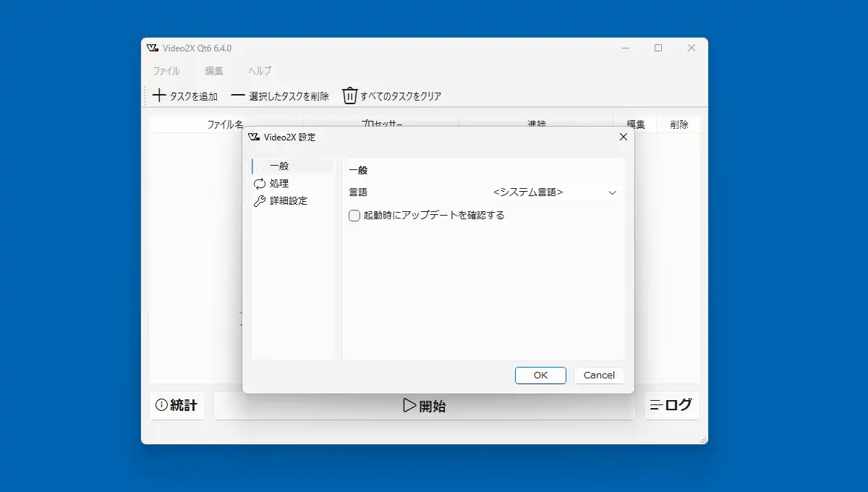Enable 起動時にアップデートを確認する checkbox
The image size is (868, 492).
pyautogui.click(x=354, y=216)
